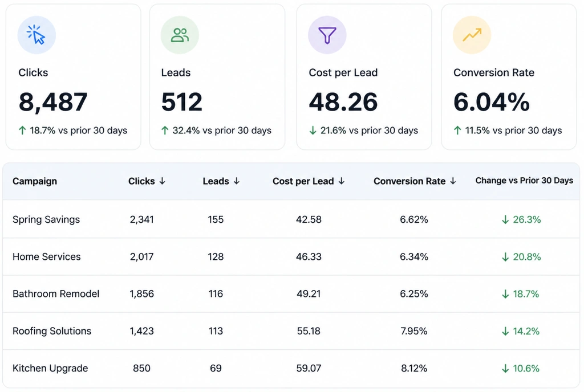
Task: Select the 6.34% conversion rate cell
Action: (x=414, y=256)
